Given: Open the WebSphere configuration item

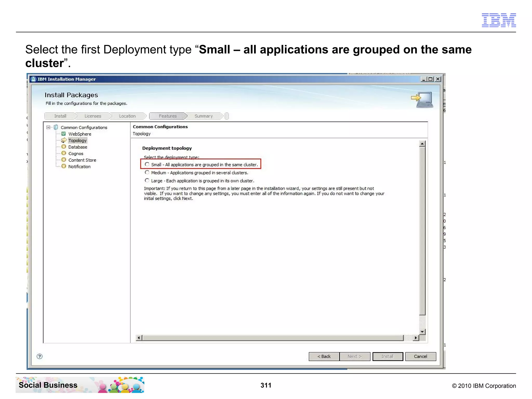Looking at the screenshot, I should [80, 134].
